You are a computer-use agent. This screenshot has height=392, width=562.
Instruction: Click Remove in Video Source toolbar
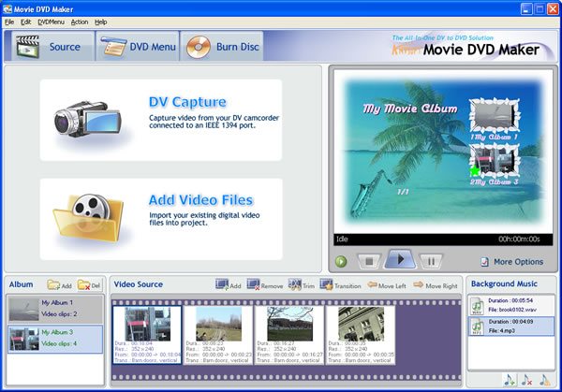tap(265, 285)
